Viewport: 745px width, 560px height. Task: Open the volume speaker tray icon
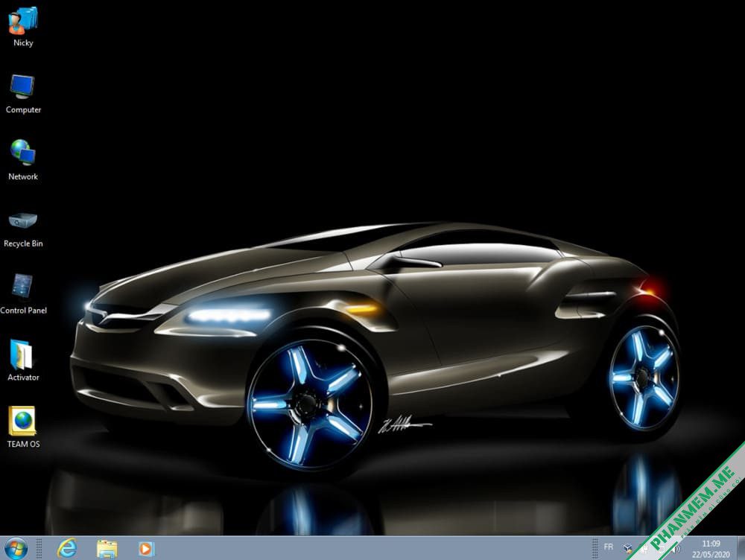(676, 549)
